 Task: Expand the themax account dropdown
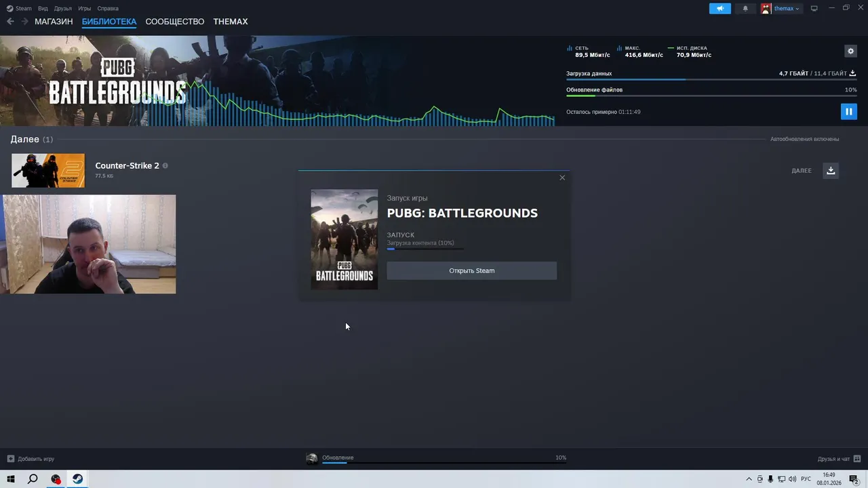[787, 9]
